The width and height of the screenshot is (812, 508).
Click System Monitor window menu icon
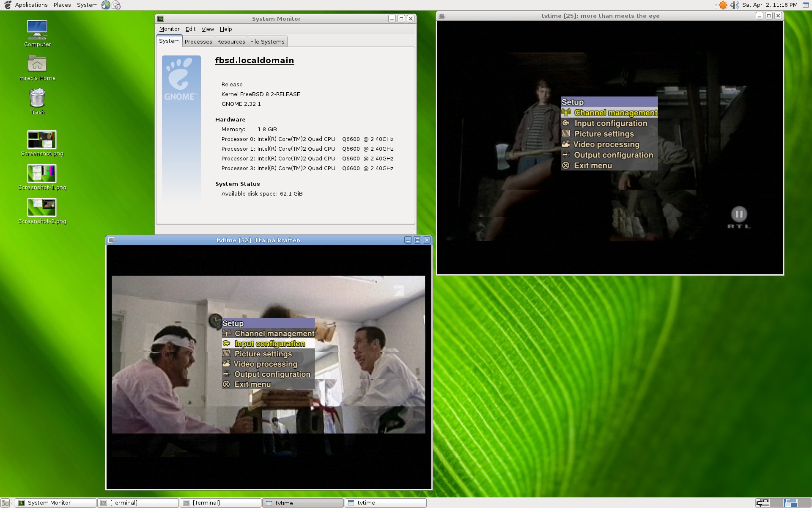coord(161,19)
